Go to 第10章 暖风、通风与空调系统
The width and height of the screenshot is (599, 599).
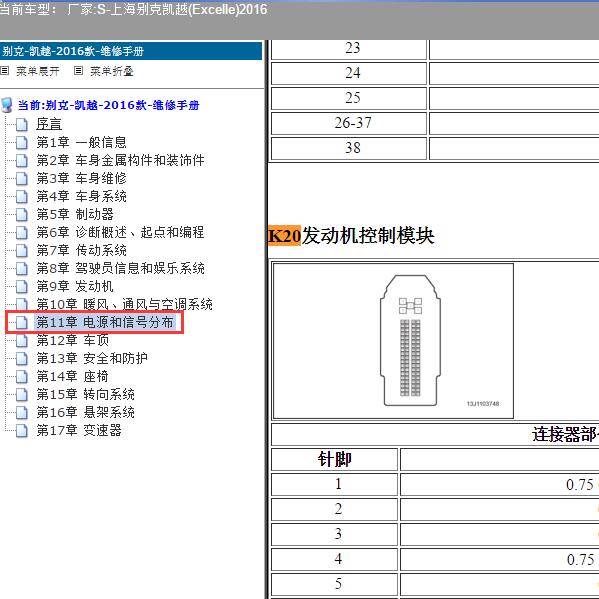(125, 304)
